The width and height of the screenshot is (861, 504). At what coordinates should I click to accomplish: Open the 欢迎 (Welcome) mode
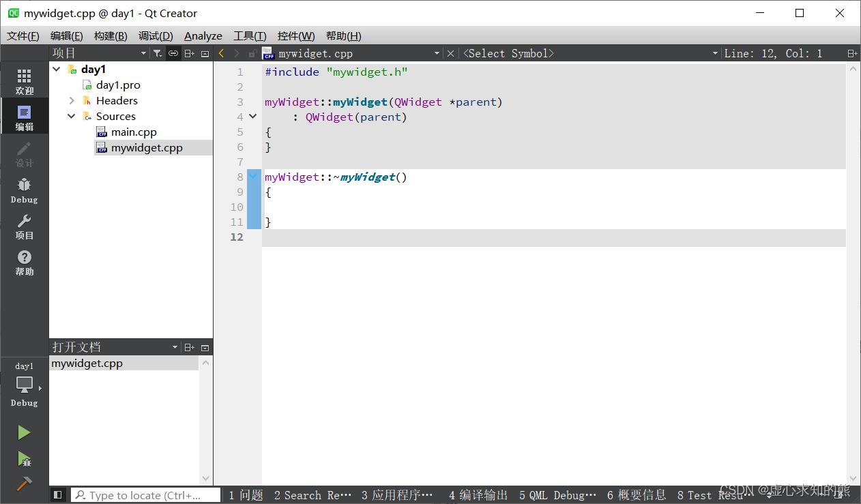click(24, 82)
